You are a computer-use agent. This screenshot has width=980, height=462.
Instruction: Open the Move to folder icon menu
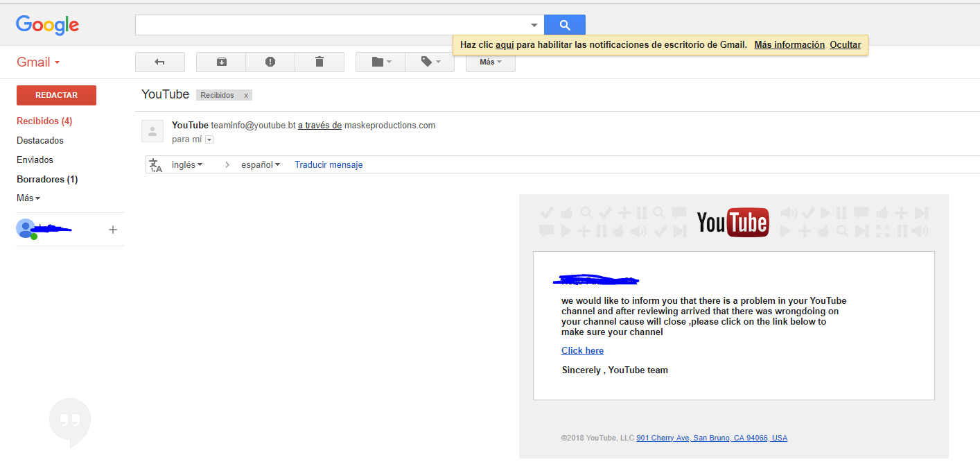(380, 62)
